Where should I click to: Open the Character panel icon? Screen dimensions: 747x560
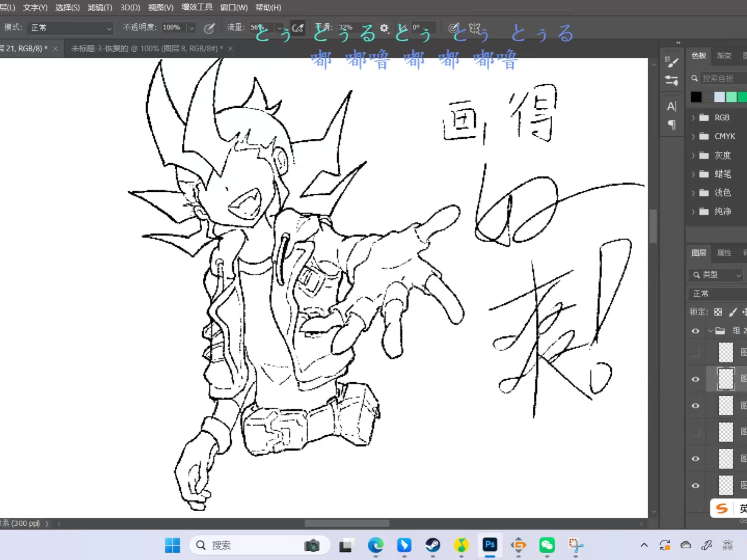tap(672, 106)
